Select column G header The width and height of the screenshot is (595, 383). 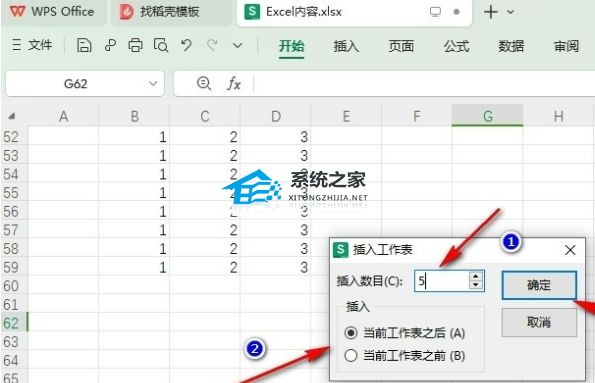[x=487, y=116]
